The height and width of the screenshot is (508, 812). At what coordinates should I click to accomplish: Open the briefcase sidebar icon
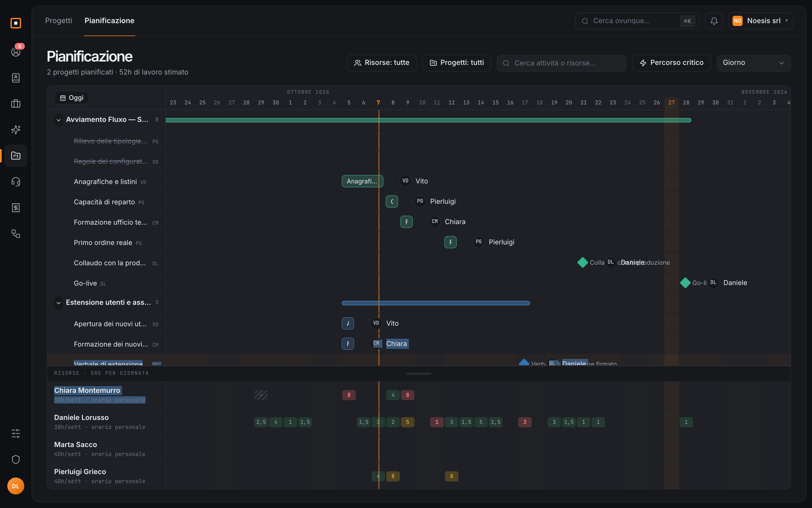[x=16, y=104]
